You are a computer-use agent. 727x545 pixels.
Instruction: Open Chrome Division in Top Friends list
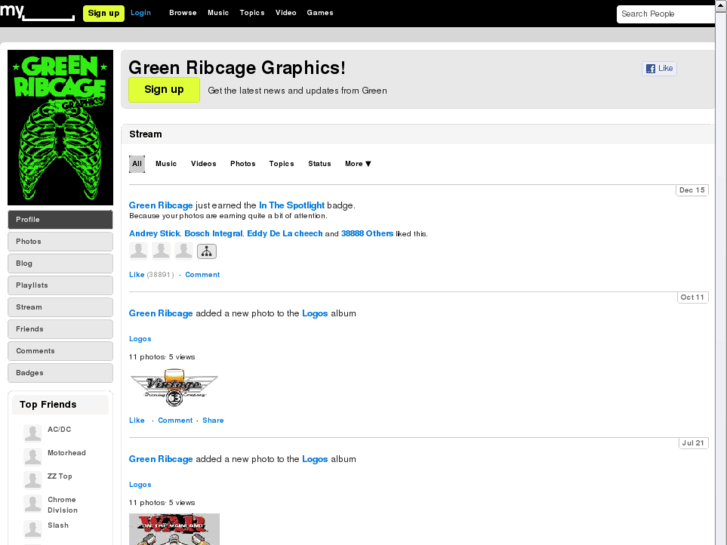coord(63,505)
